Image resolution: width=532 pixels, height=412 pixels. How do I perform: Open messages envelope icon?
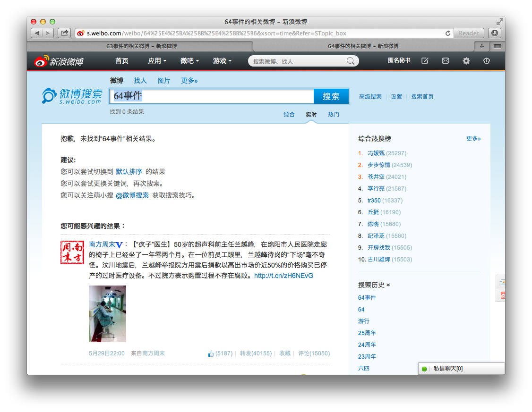tap(446, 61)
